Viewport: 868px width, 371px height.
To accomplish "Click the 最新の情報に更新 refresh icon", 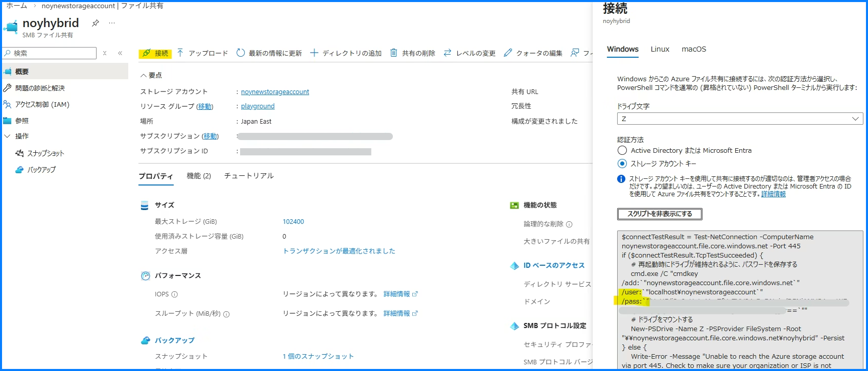I will [x=241, y=53].
